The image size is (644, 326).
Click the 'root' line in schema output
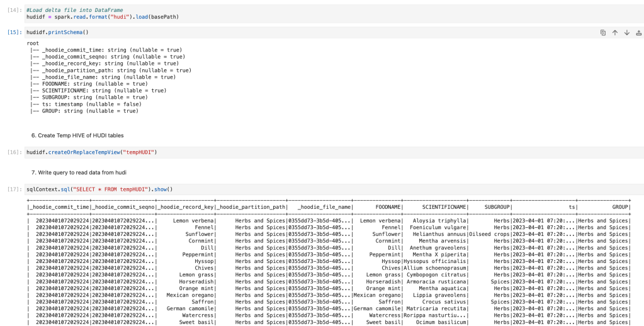tap(33, 43)
